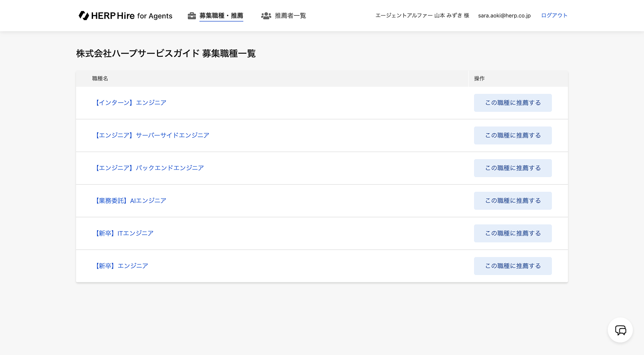The image size is (644, 355).
Task: Recommend a candidate for 【インターン】エンジニア
Action: click(513, 103)
